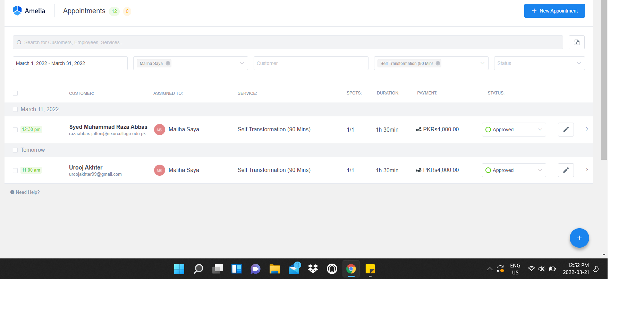Image resolution: width=644 pixels, height=314 pixels.
Task: Switch to ENG US language in the system tray
Action: point(515,269)
